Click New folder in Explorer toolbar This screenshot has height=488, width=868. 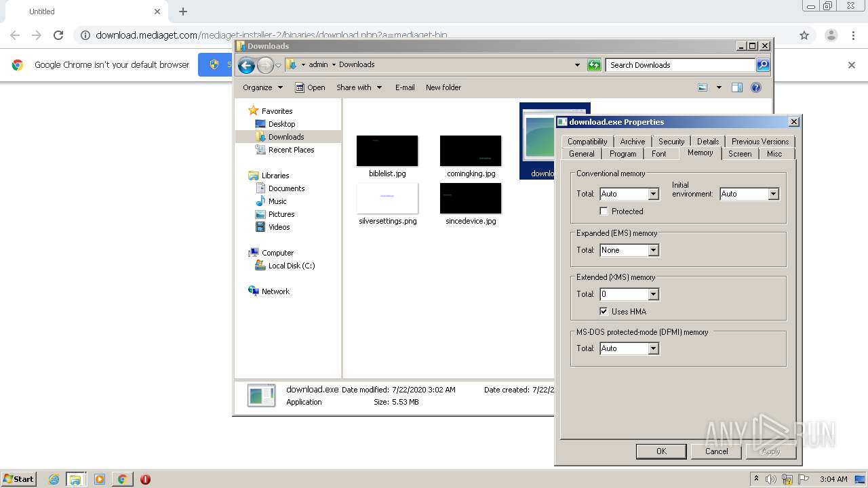443,87
